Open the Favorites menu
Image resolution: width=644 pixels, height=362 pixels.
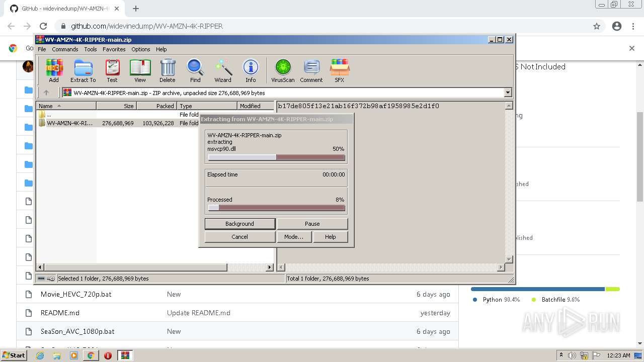coord(114,49)
